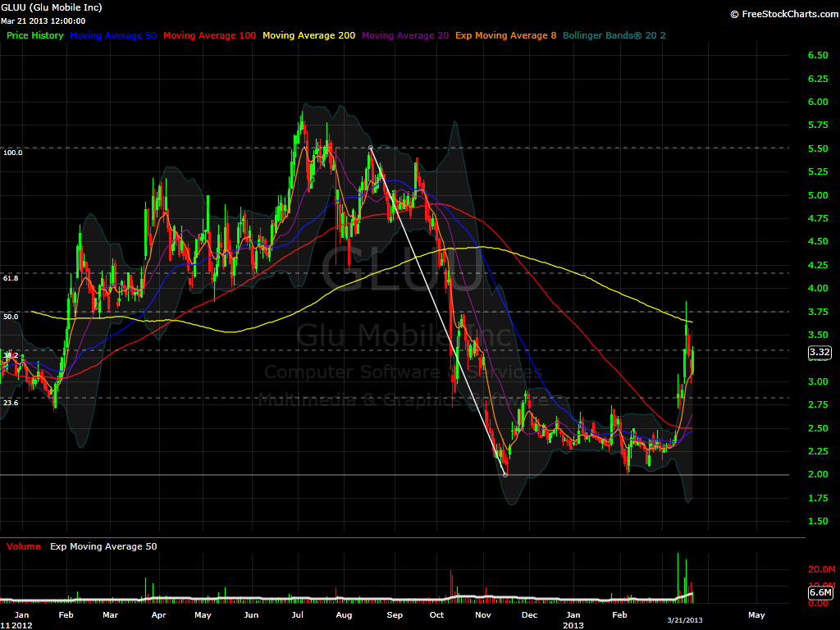Screen dimensions: 840x630
Task: Click the Feb 2012 date axis label
Action: point(66,615)
